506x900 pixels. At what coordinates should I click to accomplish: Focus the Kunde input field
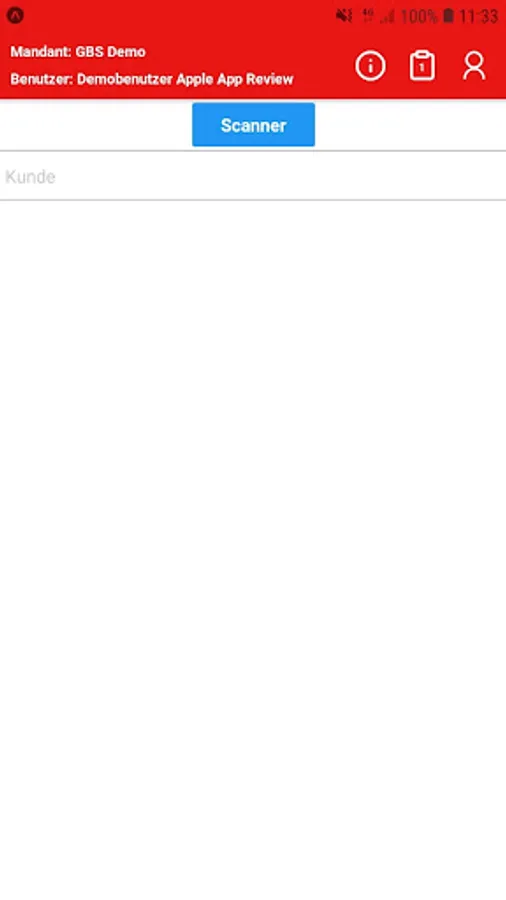click(253, 176)
